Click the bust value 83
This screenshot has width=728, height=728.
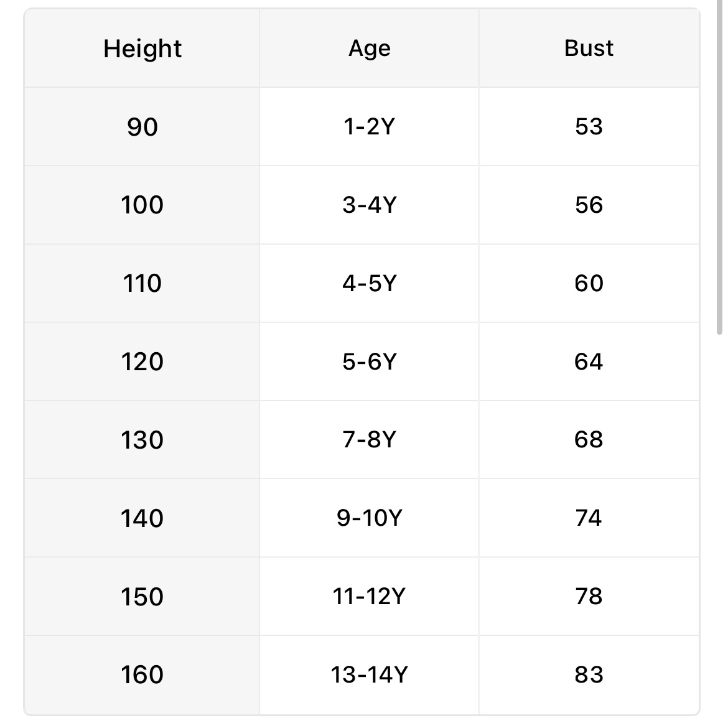point(589,675)
